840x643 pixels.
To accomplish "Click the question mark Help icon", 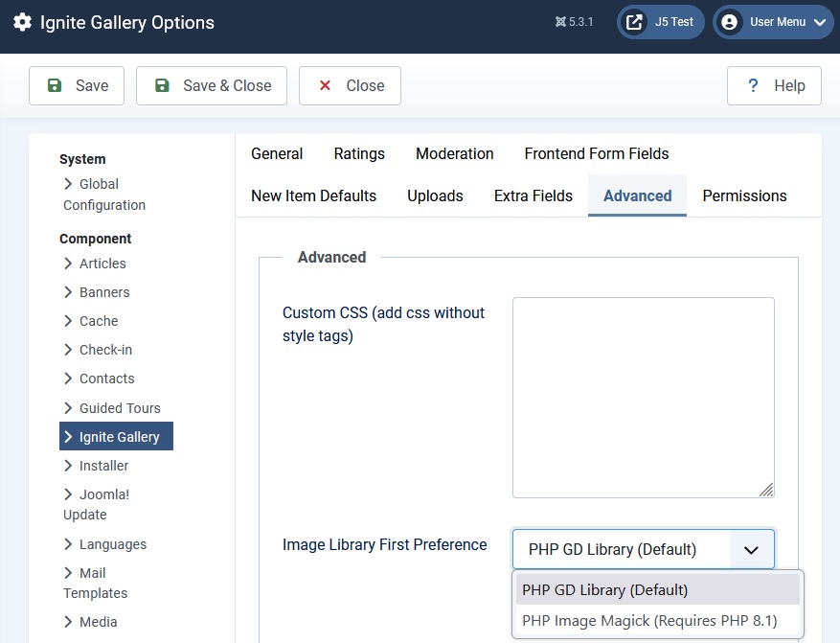I will [753, 85].
